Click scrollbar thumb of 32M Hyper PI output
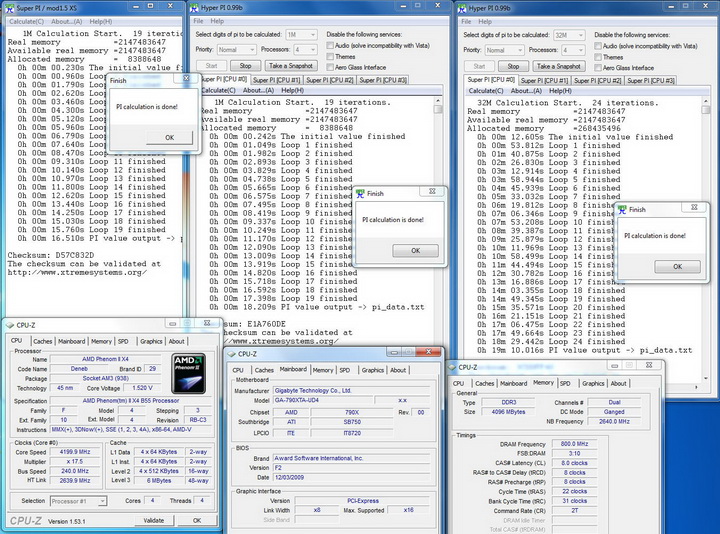 [706, 110]
